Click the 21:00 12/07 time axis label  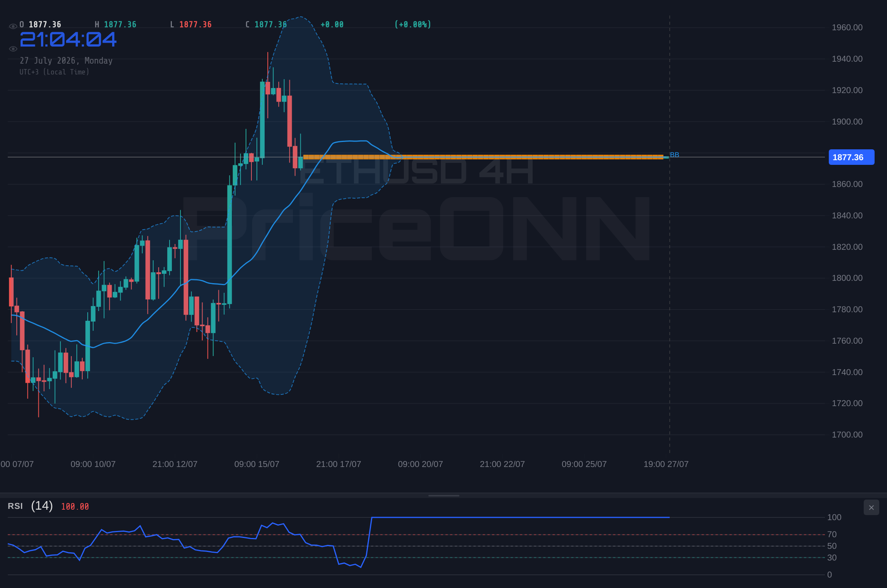pos(175,464)
